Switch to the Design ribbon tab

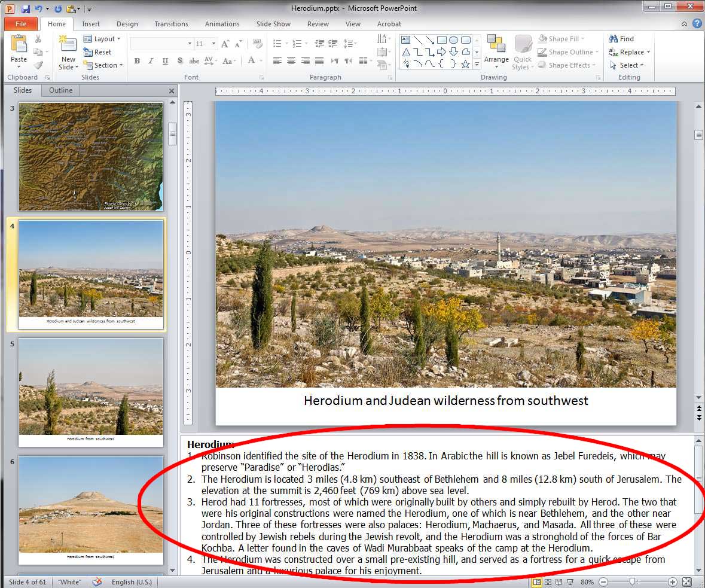click(127, 24)
